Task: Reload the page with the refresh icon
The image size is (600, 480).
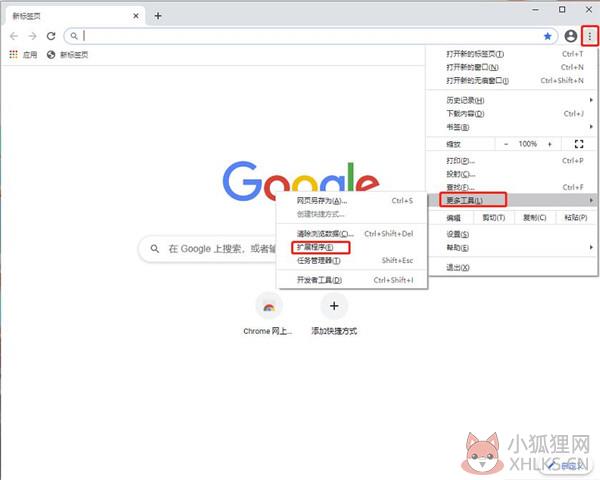Action: point(51,36)
